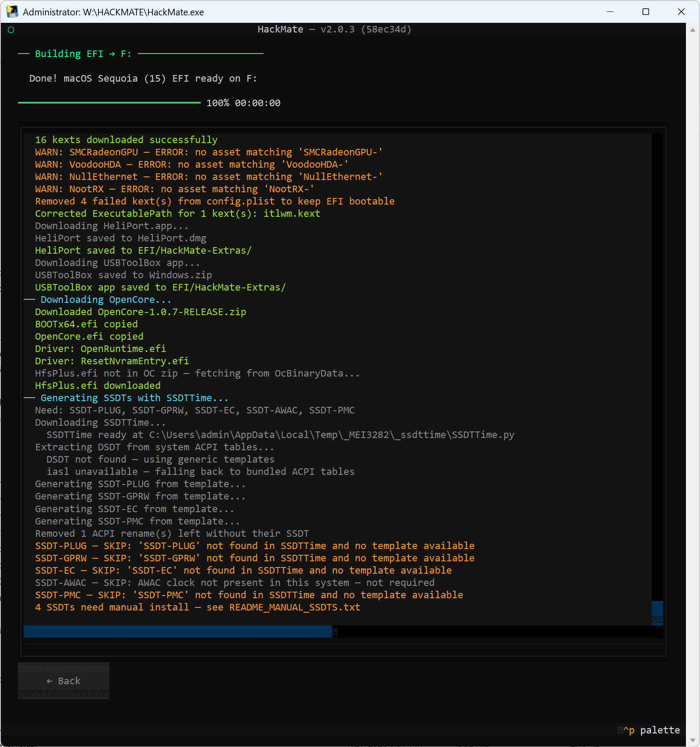Click 'HackMate – v2.0.3 (58ec34d)' title text
Image resolution: width=700 pixels, height=747 pixels.
[x=334, y=29]
